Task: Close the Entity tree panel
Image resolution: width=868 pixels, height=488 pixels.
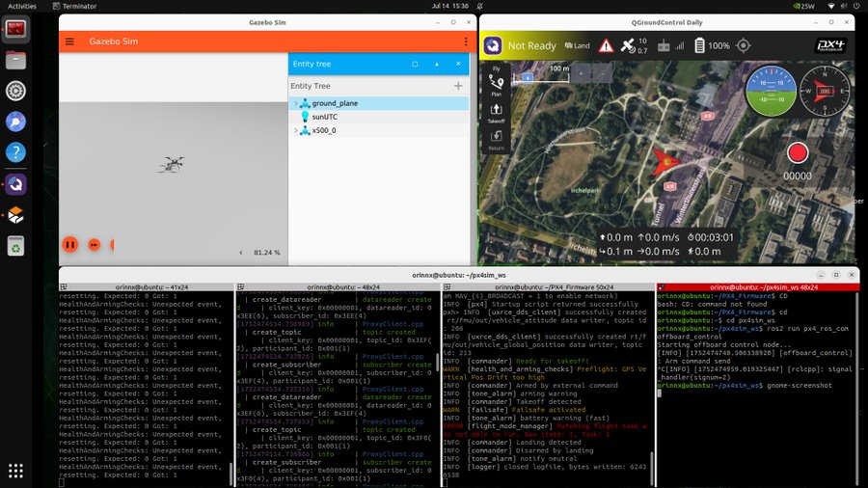Action: pyautogui.click(x=458, y=65)
